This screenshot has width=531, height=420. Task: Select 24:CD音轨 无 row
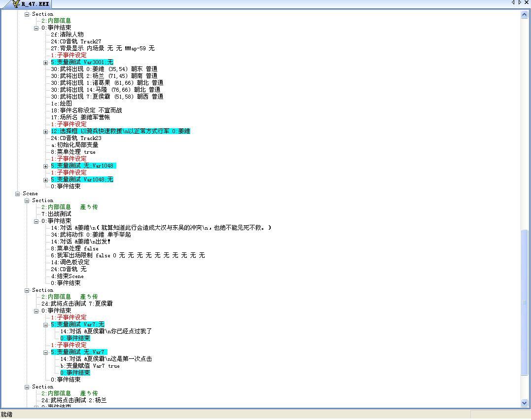pos(69,269)
